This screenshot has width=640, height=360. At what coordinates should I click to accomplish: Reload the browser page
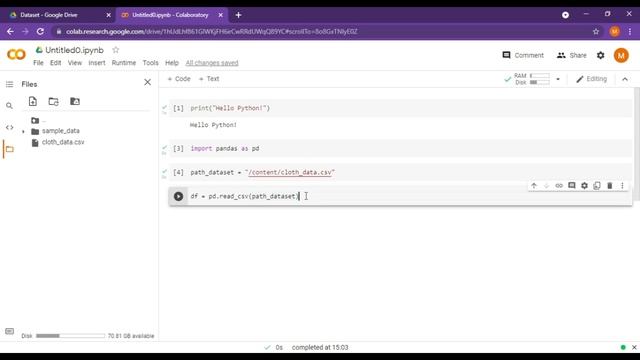click(40, 31)
